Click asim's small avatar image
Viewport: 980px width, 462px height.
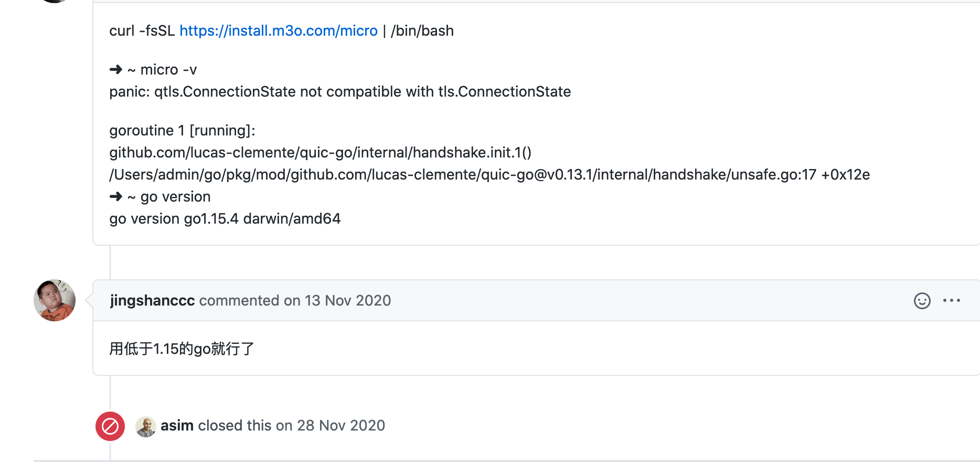[146, 427]
